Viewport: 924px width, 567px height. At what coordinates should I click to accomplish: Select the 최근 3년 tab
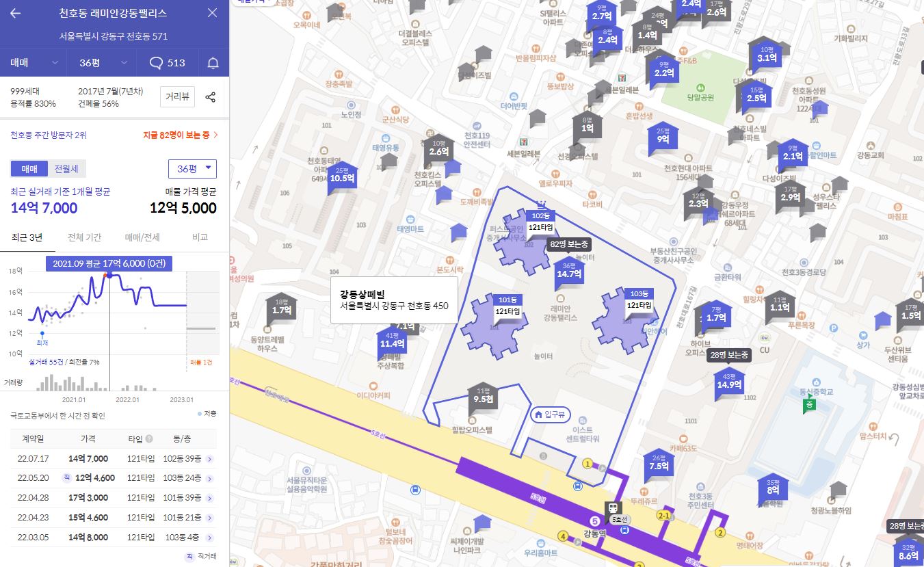coord(27,237)
